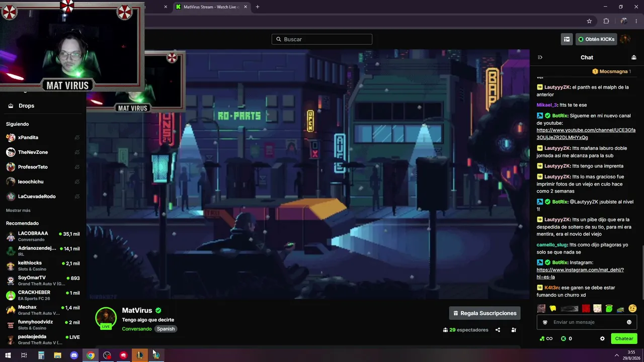This screenshot has width=644, height=362.
Task: Show hidden system tray icons
Action: pos(617,355)
